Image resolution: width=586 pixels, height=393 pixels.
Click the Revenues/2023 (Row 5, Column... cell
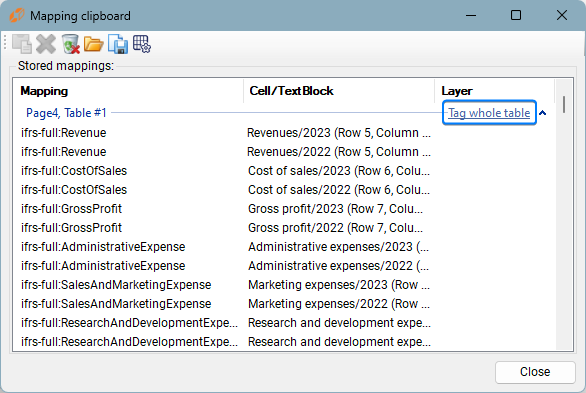tap(339, 133)
